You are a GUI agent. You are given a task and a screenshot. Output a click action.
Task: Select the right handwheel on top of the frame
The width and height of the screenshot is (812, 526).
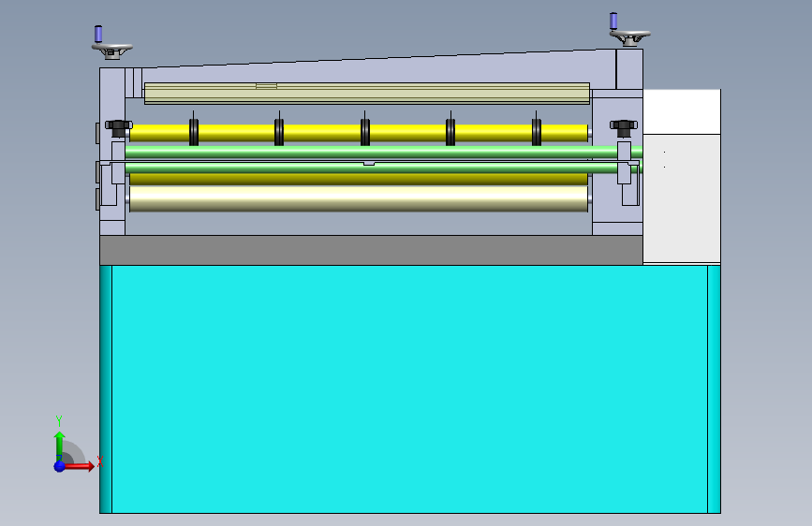[x=629, y=37]
